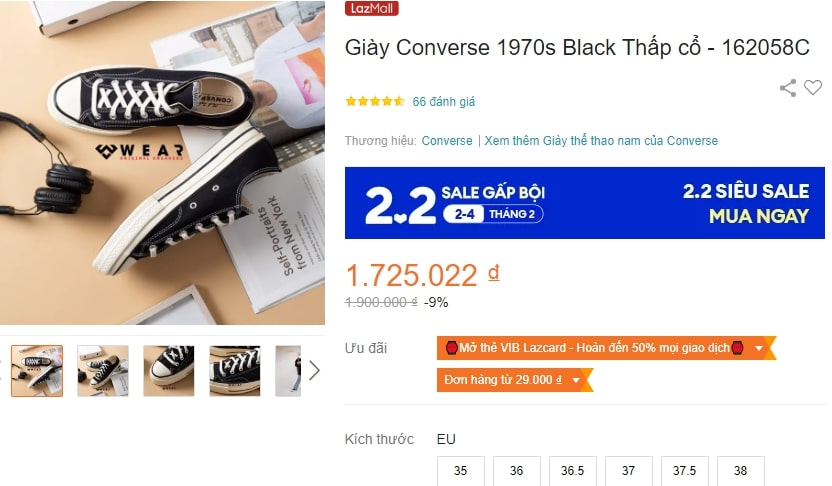Open the fourth thumbnail laces close-up

(235, 371)
